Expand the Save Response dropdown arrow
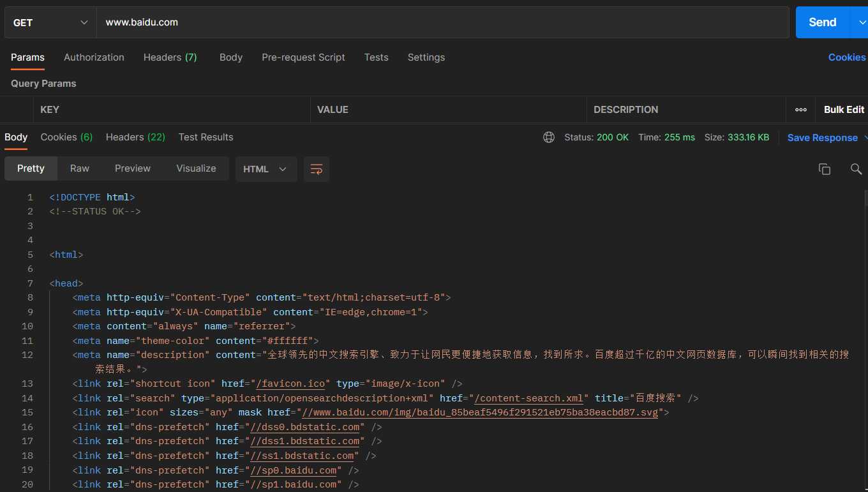 [x=865, y=138]
